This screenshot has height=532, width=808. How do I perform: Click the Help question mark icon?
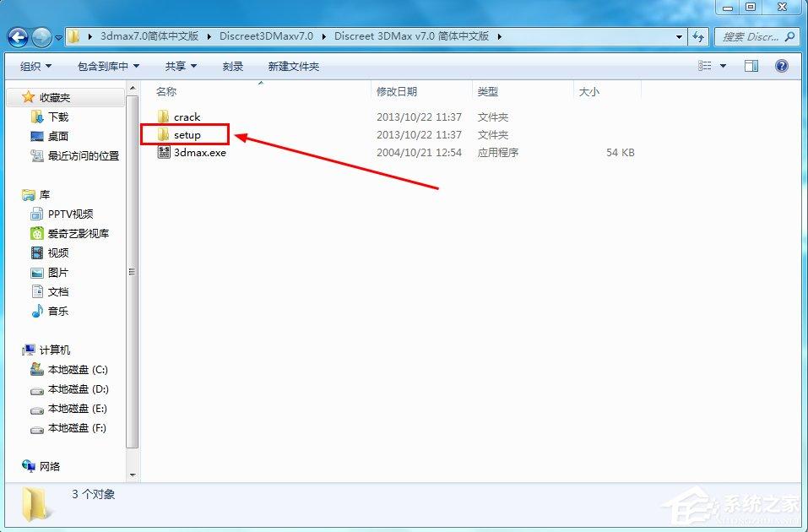[x=782, y=66]
